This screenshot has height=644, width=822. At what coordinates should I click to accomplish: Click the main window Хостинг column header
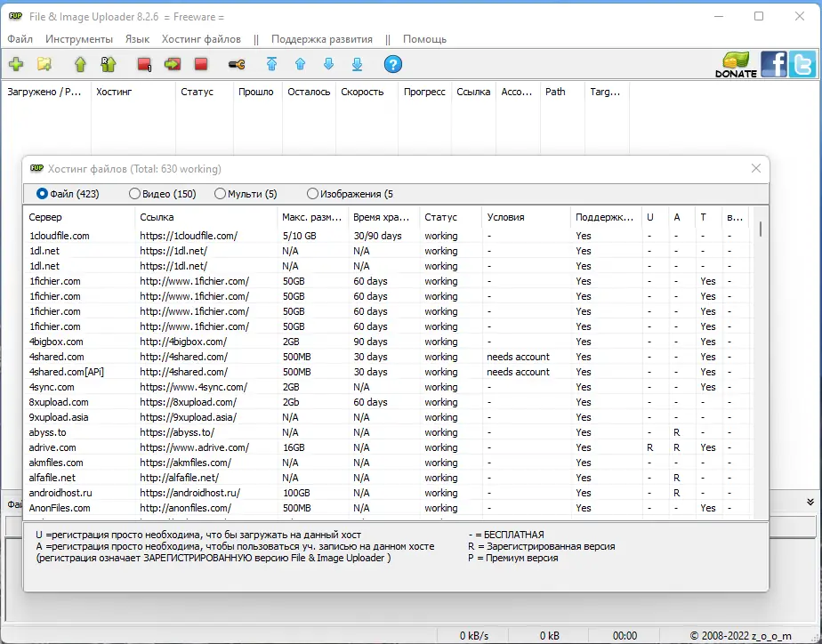click(x=133, y=92)
